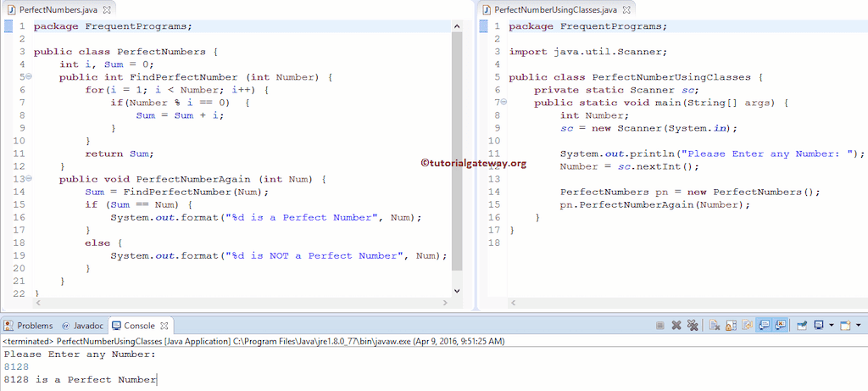Click the "%d is NOT a Perfect Number" format line
The height and width of the screenshot is (391, 868).
[279, 255]
